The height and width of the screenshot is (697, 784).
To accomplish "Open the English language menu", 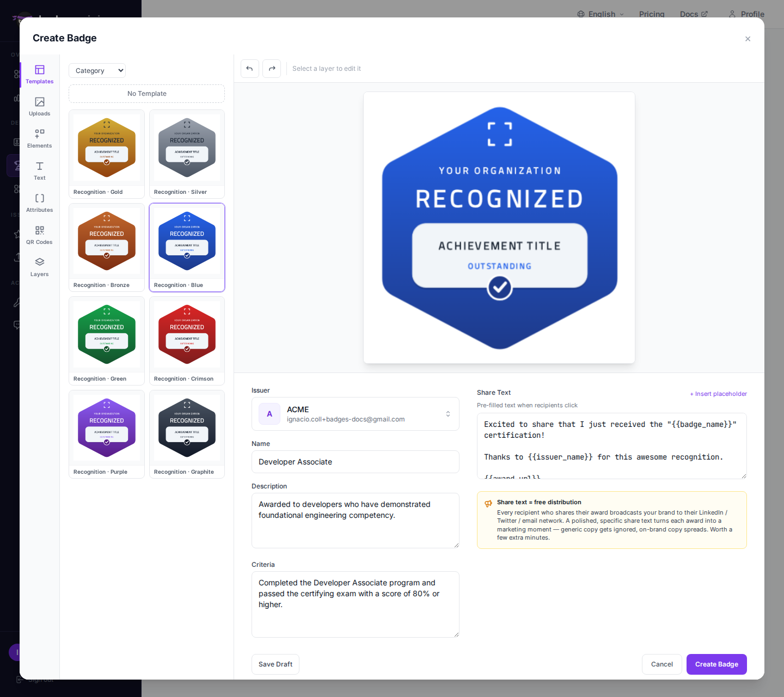I will 601,14.
